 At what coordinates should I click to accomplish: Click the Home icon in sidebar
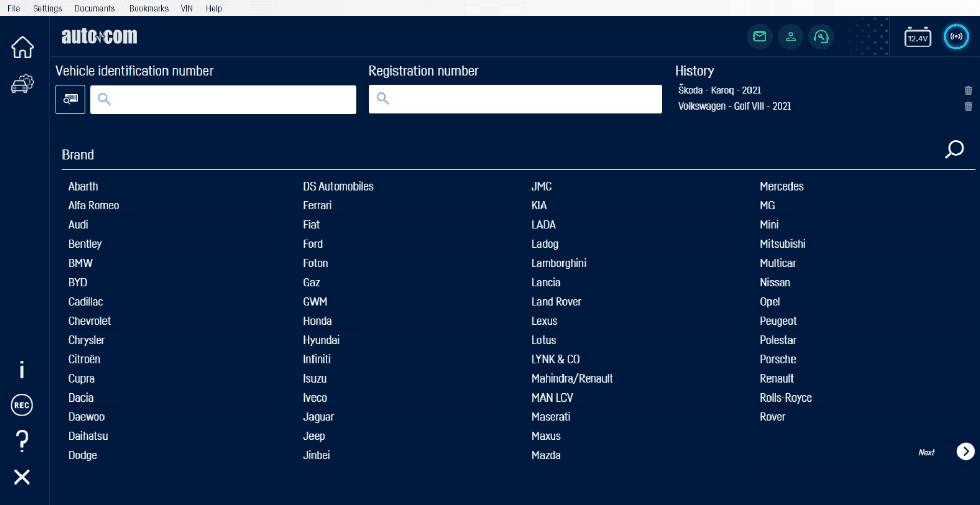click(22, 48)
